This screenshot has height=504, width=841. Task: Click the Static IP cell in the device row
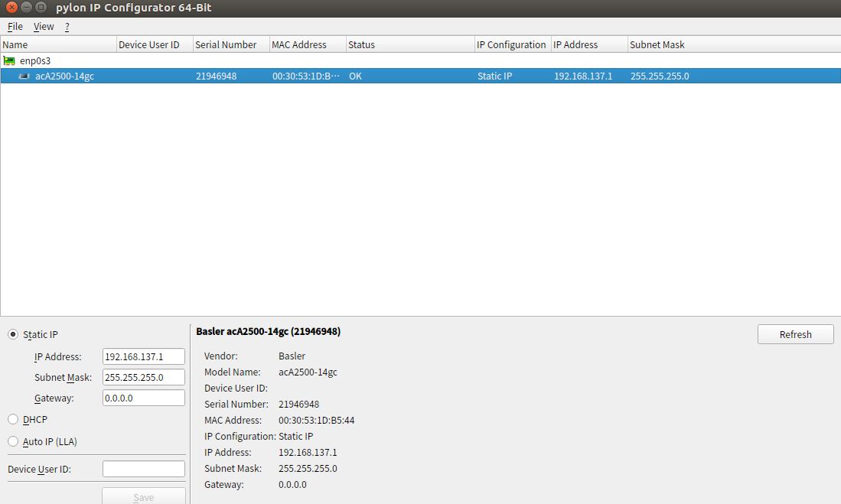pos(494,76)
